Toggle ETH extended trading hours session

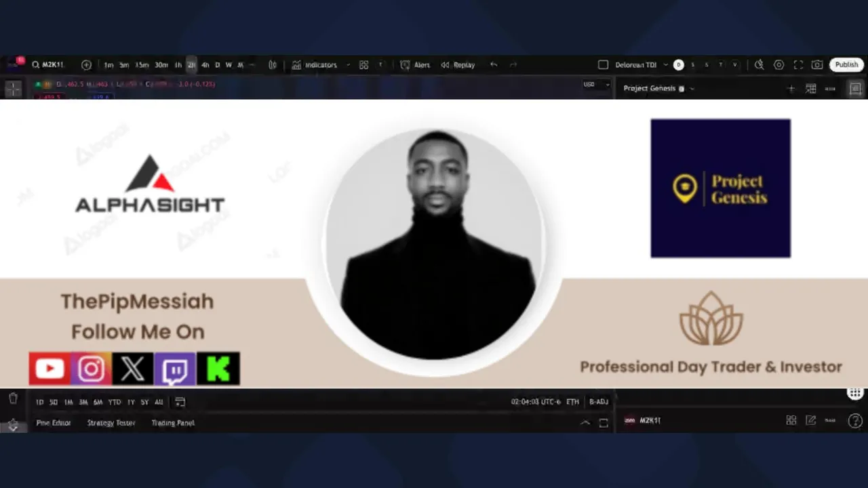coord(573,402)
